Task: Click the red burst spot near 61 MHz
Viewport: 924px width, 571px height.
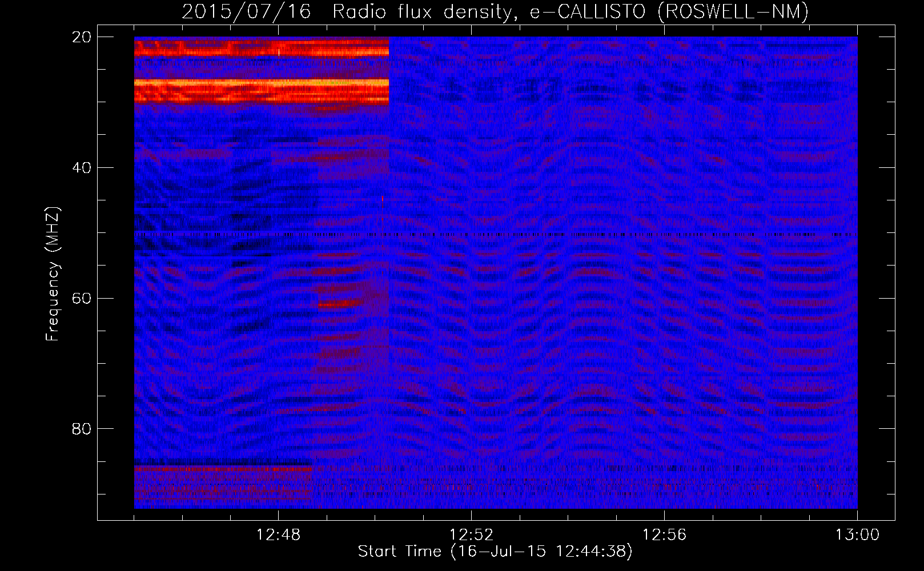Action: tap(340, 303)
